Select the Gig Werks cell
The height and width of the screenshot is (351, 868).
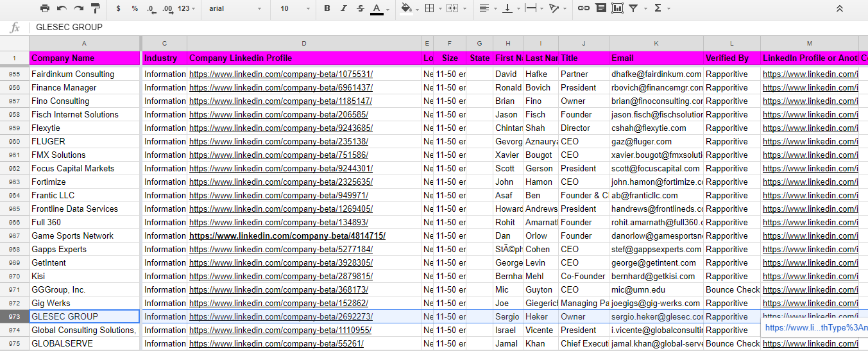[x=84, y=303]
